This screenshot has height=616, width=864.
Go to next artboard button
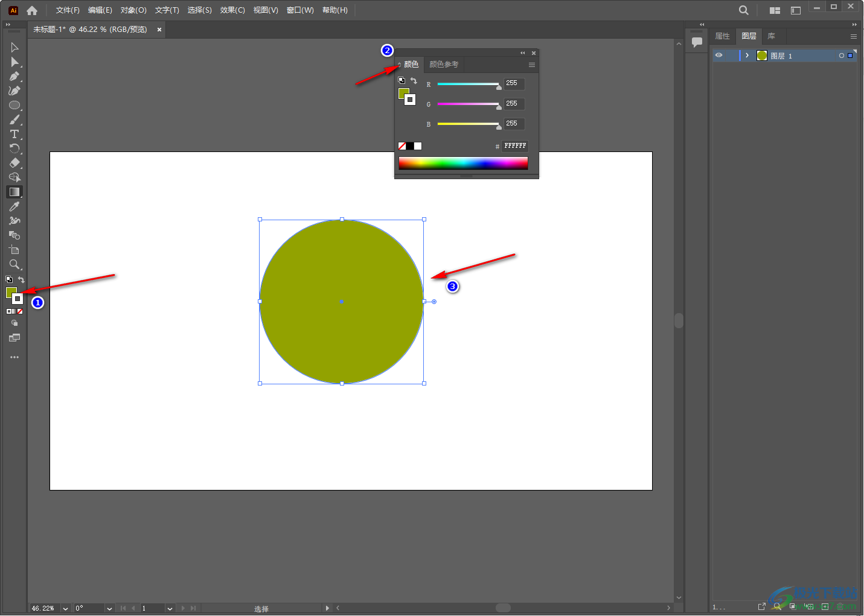point(184,608)
